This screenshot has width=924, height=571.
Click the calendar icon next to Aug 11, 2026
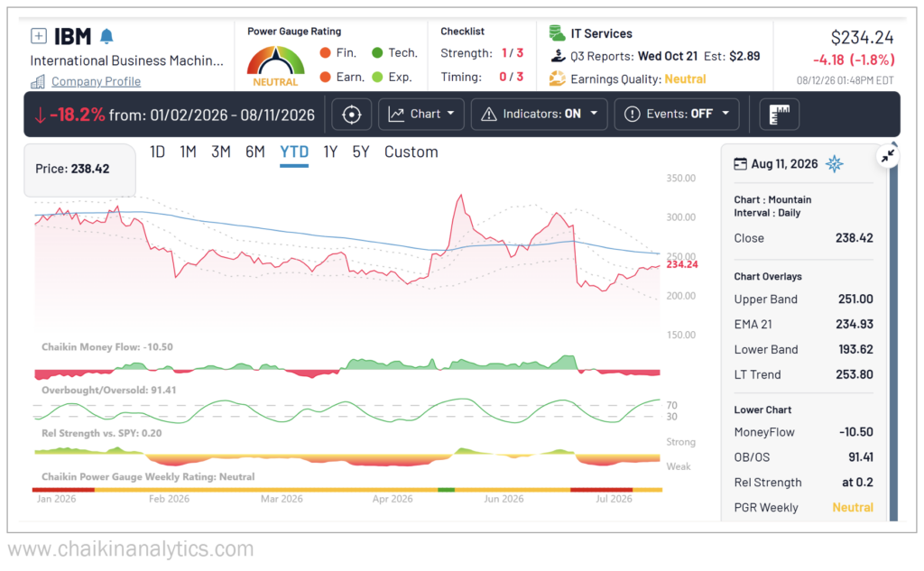tap(740, 164)
